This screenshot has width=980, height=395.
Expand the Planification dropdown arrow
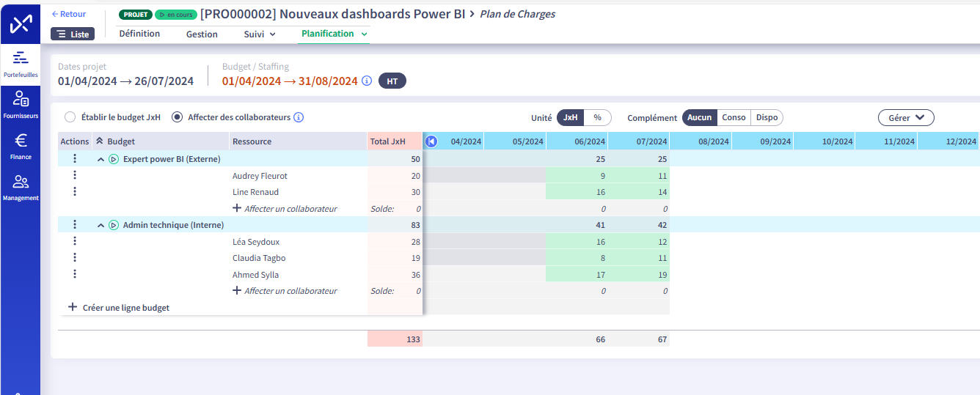coord(365,34)
